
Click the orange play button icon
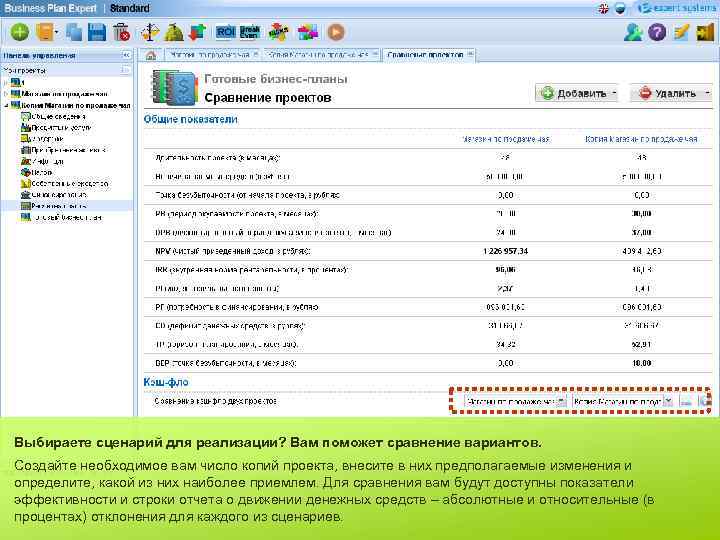coord(336,32)
